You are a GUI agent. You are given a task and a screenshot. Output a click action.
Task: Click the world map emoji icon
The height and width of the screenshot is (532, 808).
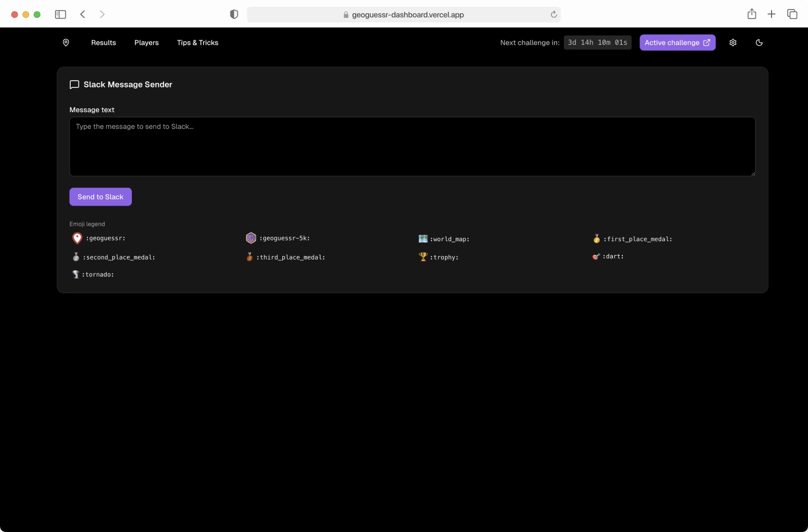pos(423,239)
